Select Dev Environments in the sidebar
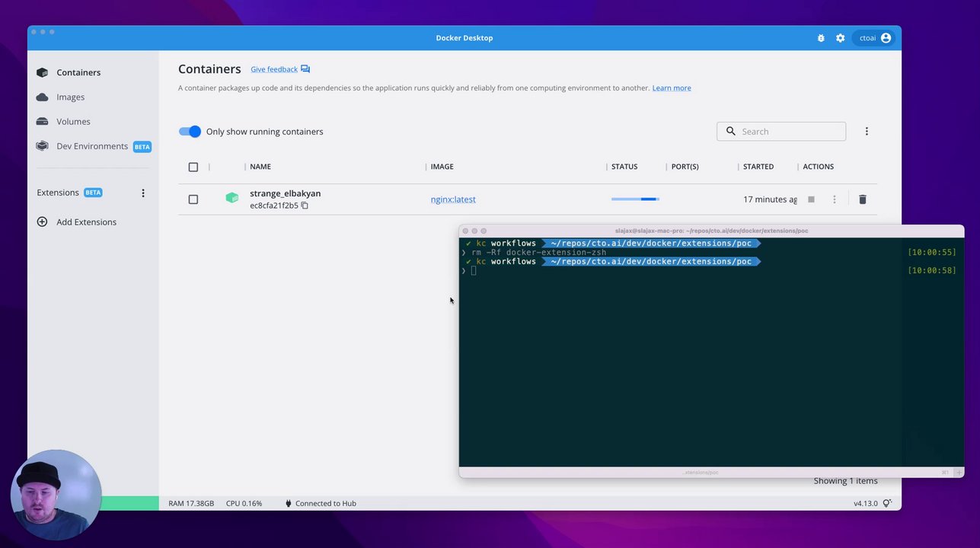The width and height of the screenshot is (980, 548). coord(93,146)
